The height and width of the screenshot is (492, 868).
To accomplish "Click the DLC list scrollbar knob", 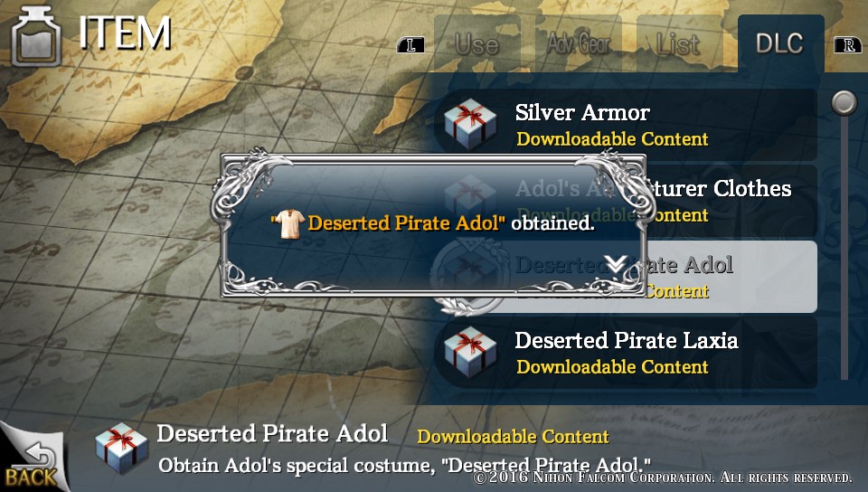I will click(844, 103).
